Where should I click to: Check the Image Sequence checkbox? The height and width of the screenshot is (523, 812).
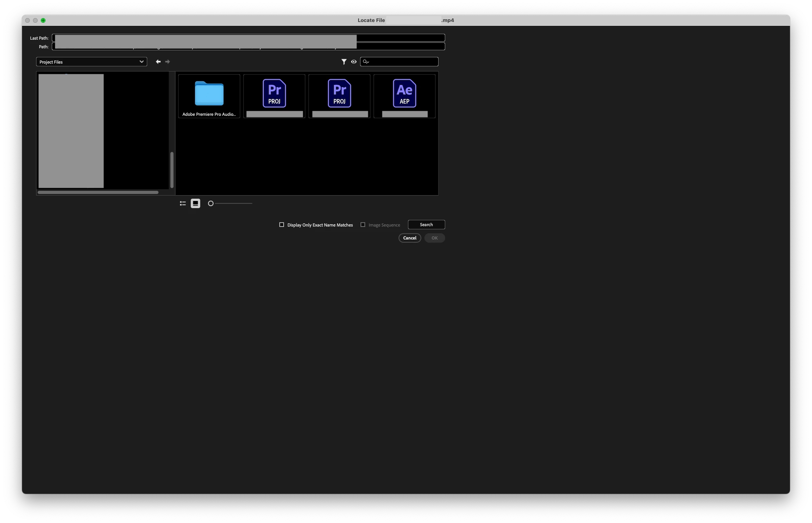click(x=363, y=225)
